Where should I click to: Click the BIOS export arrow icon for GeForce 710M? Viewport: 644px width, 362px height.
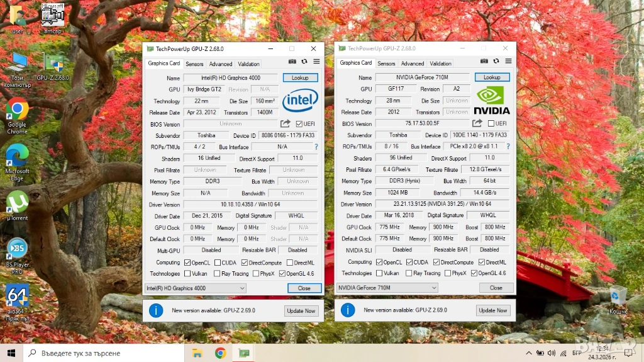tap(477, 123)
